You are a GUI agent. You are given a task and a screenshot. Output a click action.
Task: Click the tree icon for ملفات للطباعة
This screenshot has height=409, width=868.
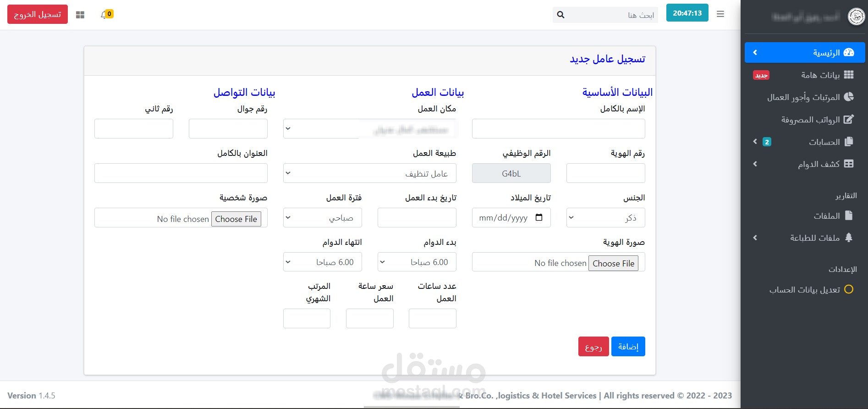point(849,238)
